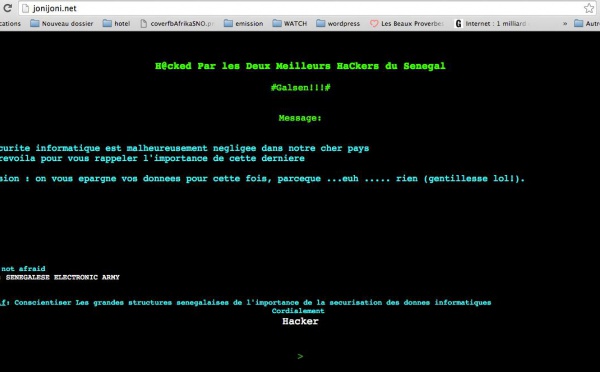Screen dimensions: 600x372
Task: Reload the page with the refresh icon
Action: [8, 8]
